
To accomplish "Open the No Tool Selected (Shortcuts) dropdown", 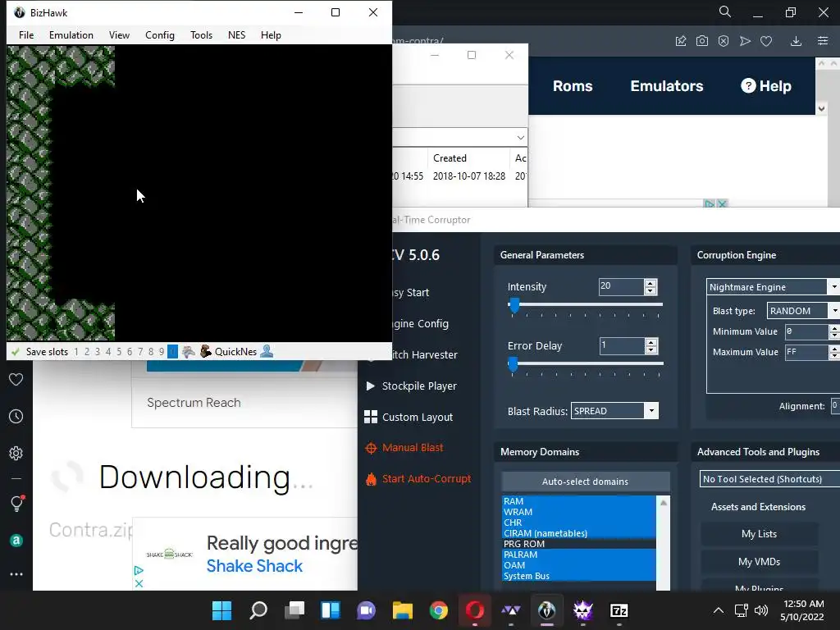I will [769, 479].
